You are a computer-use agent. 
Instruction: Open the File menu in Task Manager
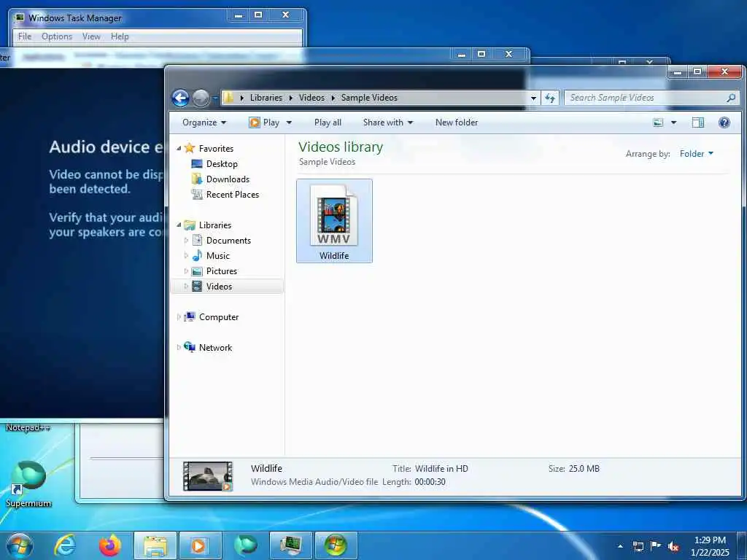(x=25, y=36)
